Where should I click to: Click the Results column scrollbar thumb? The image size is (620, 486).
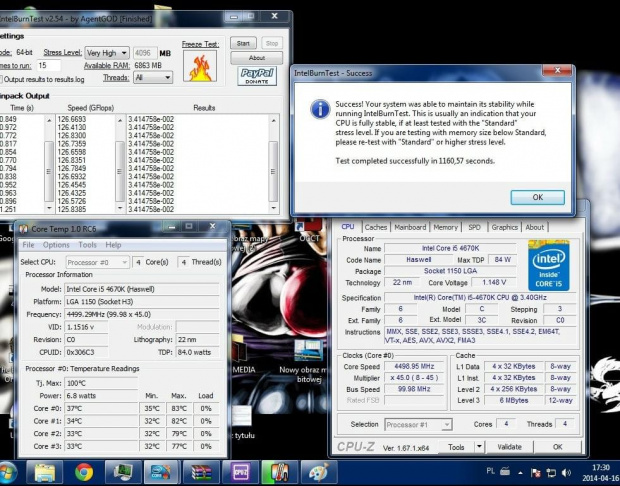click(273, 172)
